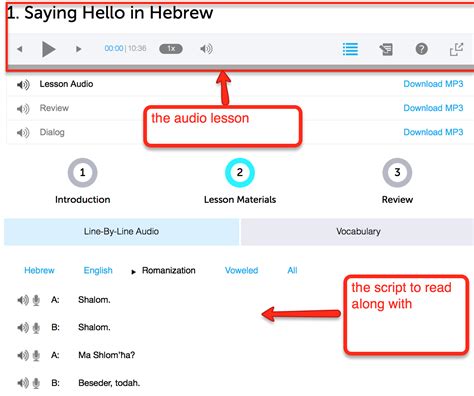Click the lesson title Saying Hello in Hebrew
Viewport: 474px width, 396px height.
(110, 13)
